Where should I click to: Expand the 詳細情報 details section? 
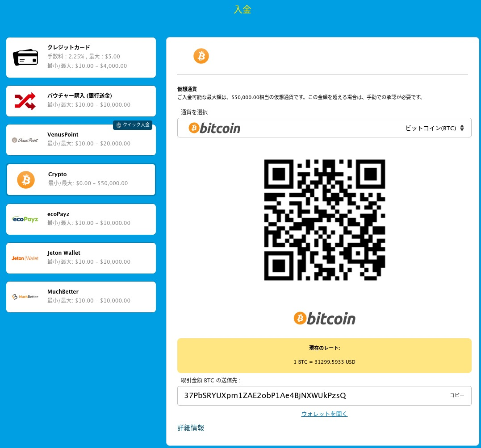click(191, 428)
